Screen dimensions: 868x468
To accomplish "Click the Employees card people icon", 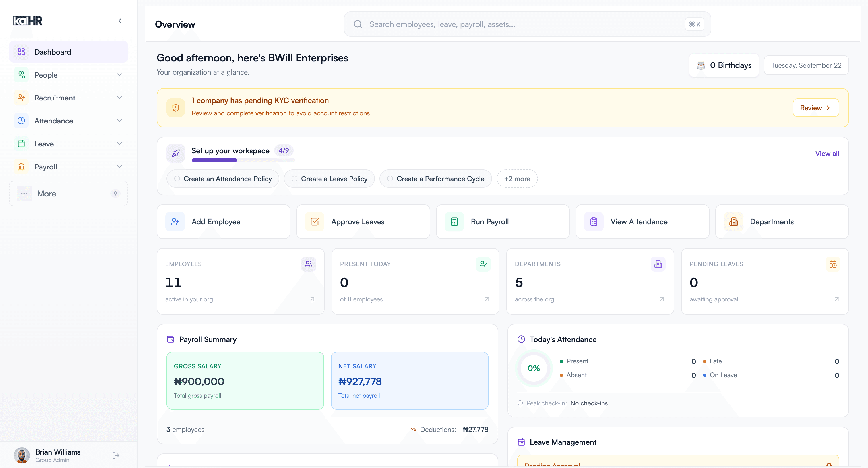I will pyautogui.click(x=308, y=264).
